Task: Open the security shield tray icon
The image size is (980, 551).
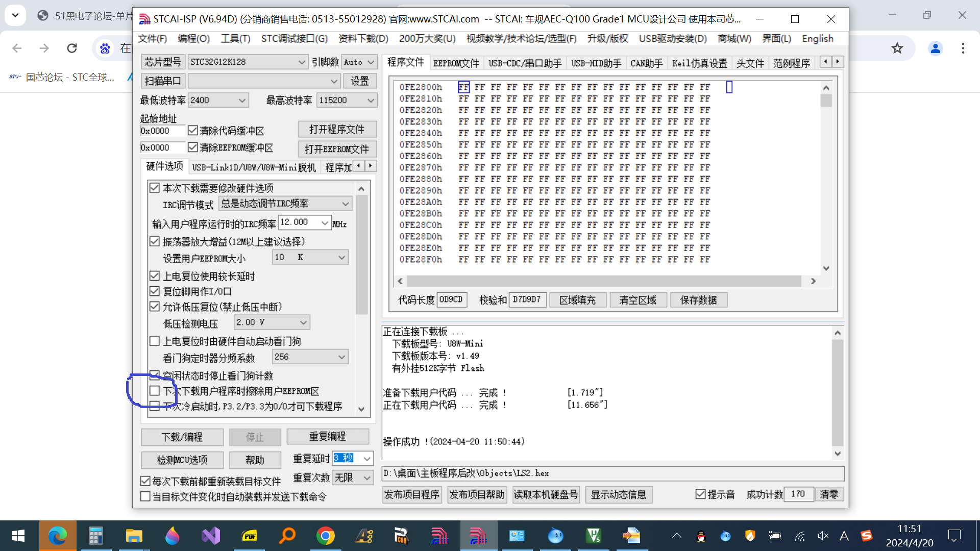Action: pyautogui.click(x=750, y=536)
